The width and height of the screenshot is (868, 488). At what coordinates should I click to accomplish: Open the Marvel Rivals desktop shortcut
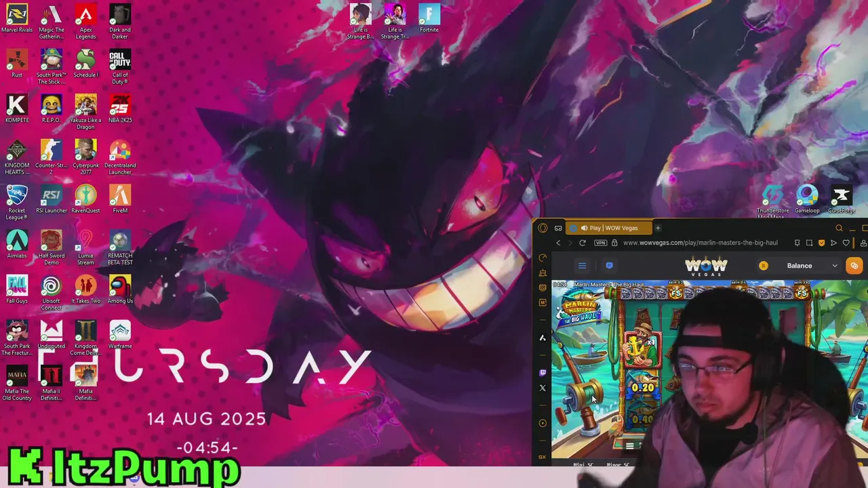click(x=17, y=19)
